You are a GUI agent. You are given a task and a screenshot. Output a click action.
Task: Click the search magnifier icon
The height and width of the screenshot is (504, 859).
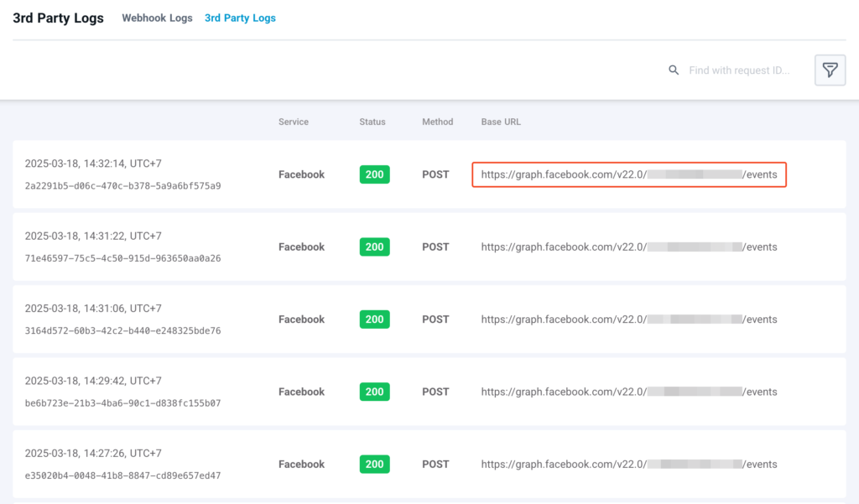coord(674,70)
